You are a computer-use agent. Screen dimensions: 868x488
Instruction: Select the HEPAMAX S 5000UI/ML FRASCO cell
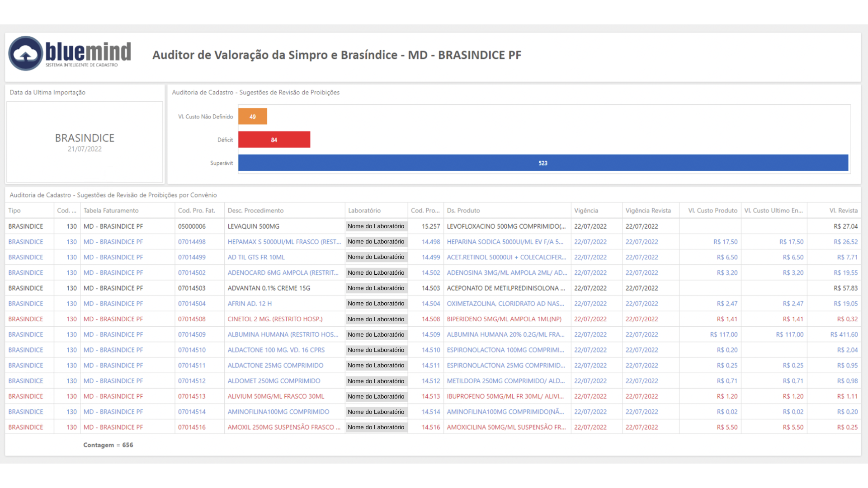[284, 242]
